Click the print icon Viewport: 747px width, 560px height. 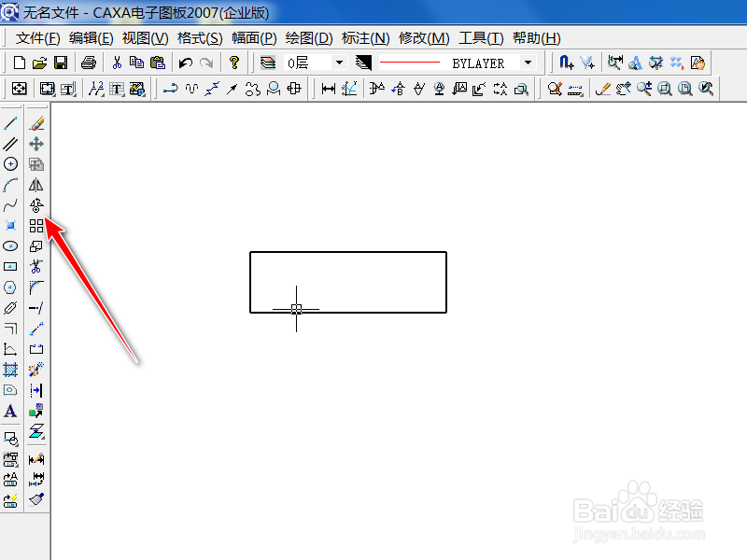coord(89,63)
